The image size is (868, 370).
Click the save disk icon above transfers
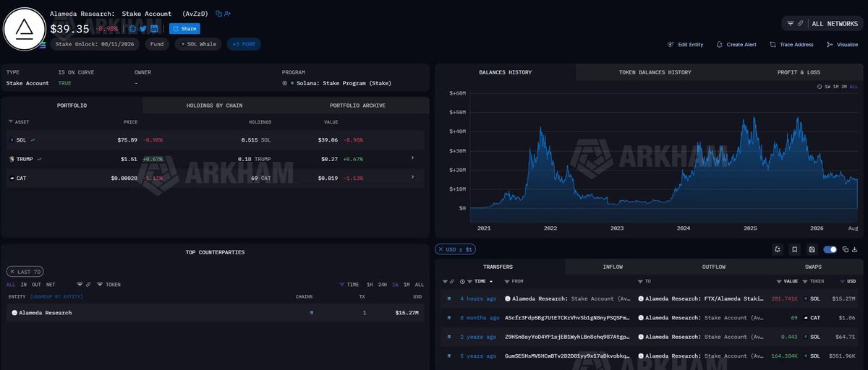(x=812, y=249)
